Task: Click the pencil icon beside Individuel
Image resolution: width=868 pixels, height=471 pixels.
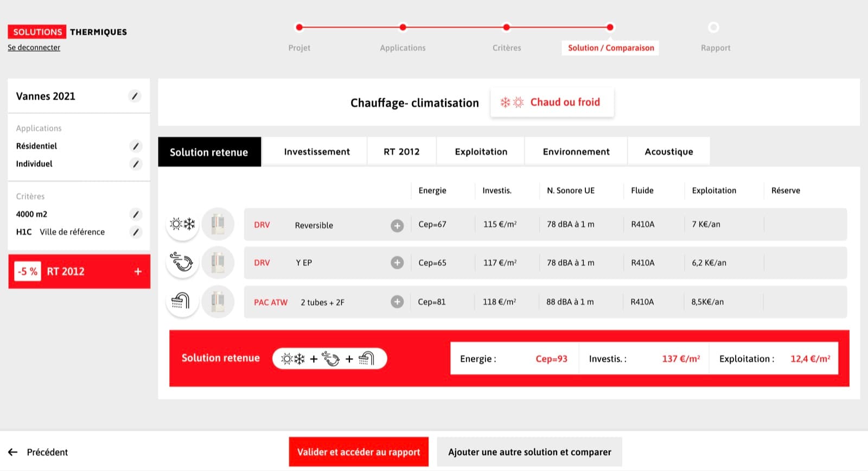Action: (136, 164)
